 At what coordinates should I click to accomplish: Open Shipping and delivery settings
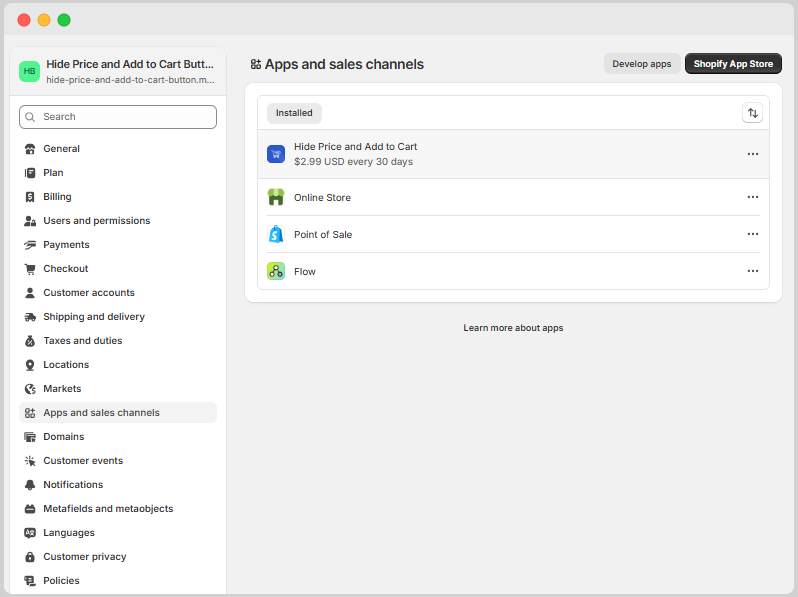pyautogui.click(x=94, y=317)
